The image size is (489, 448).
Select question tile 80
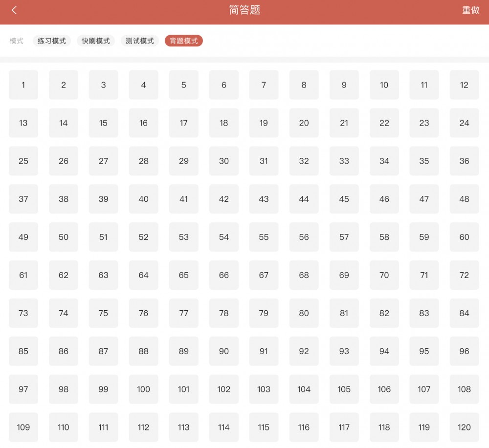click(x=304, y=313)
